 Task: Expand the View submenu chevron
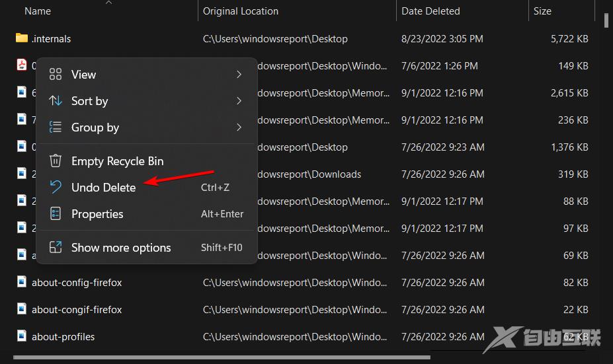pyautogui.click(x=239, y=74)
